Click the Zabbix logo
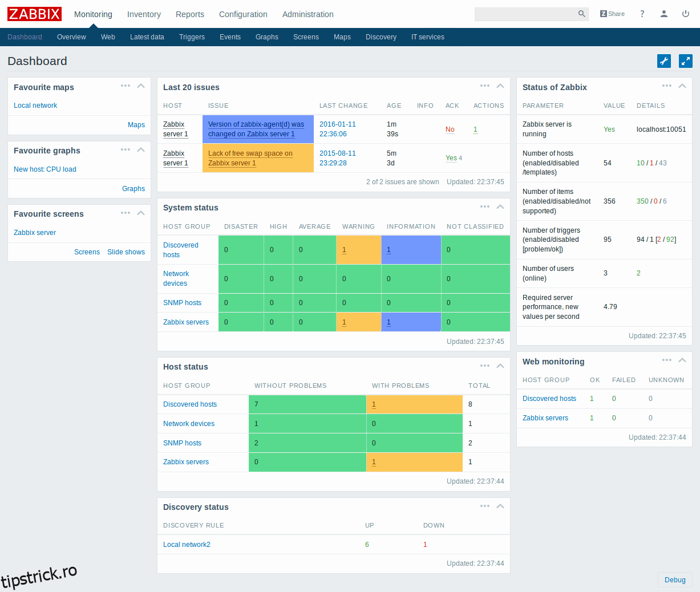The height and width of the screenshot is (592, 700). 34,14
